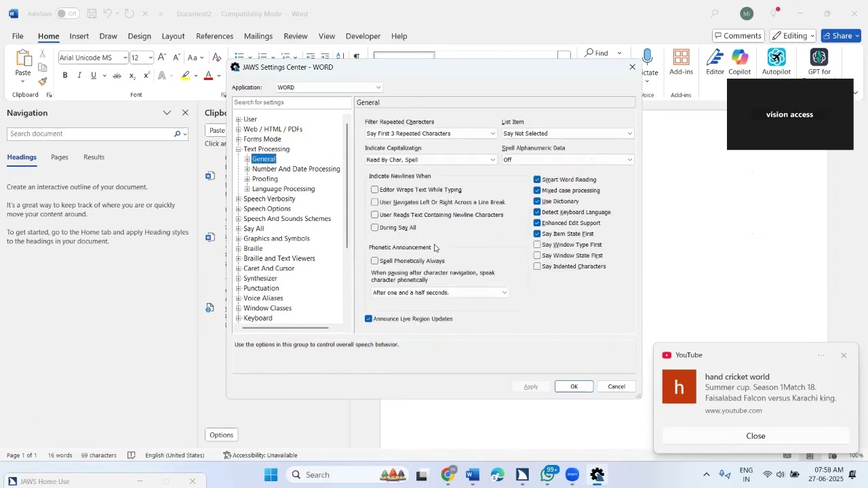This screenshot has width=868, height=488.
Task: Toggle Use Dictionary checkbox
Action: click(537, 201)
